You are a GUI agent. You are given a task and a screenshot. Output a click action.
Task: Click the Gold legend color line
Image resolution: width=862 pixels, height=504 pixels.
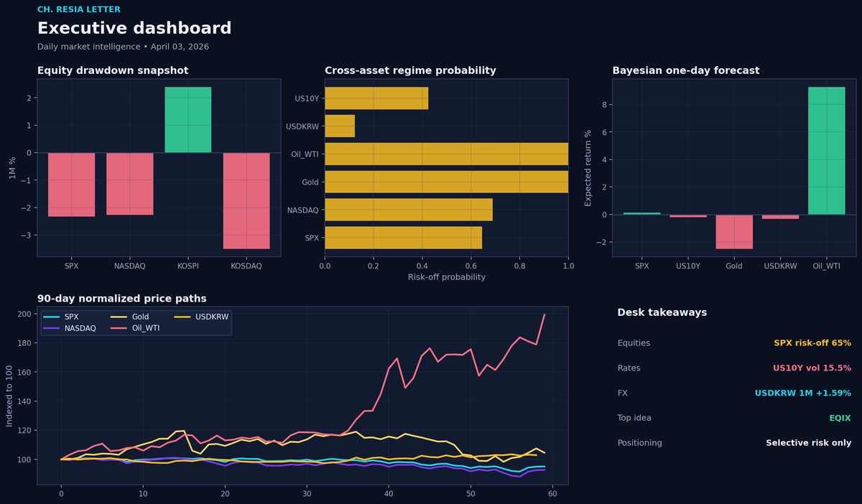[119, 317]
